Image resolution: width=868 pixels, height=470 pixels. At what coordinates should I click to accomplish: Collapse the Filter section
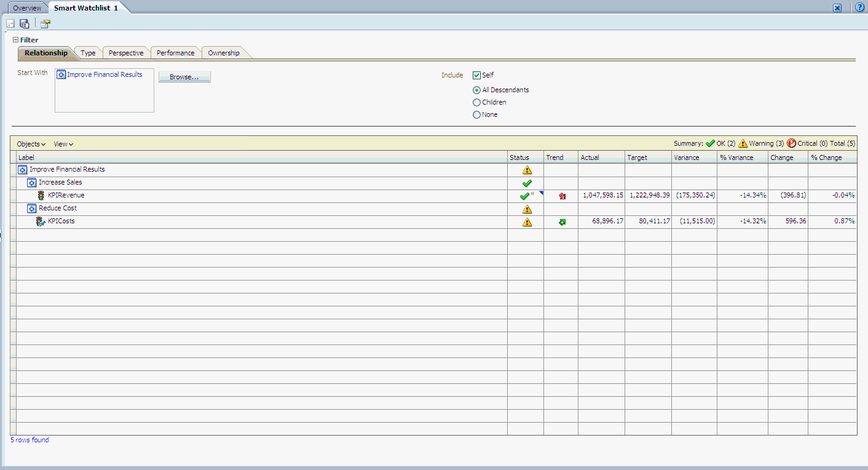tap(16, 40)
